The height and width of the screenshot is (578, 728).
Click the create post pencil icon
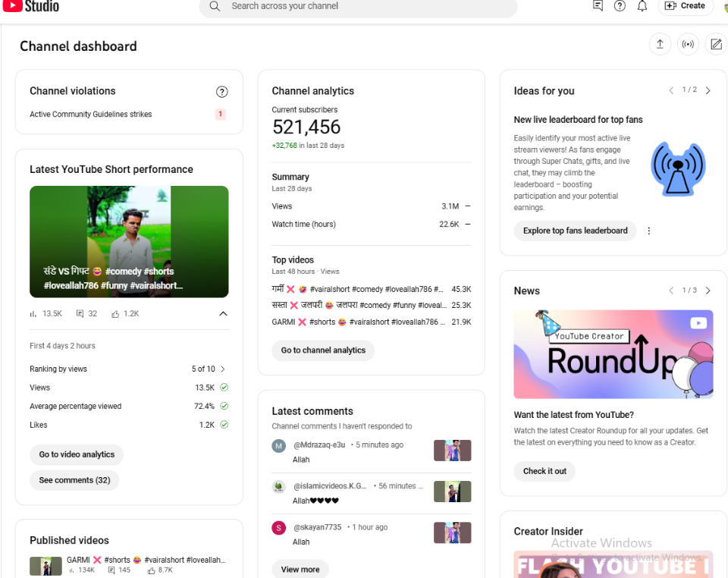click(x=715, y=45)
